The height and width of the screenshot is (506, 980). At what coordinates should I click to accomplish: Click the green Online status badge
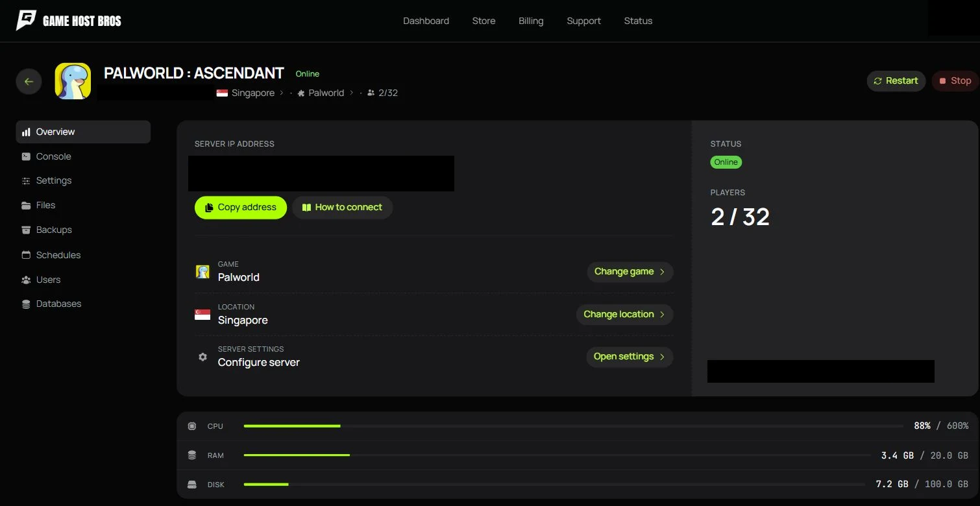point(726,162)
